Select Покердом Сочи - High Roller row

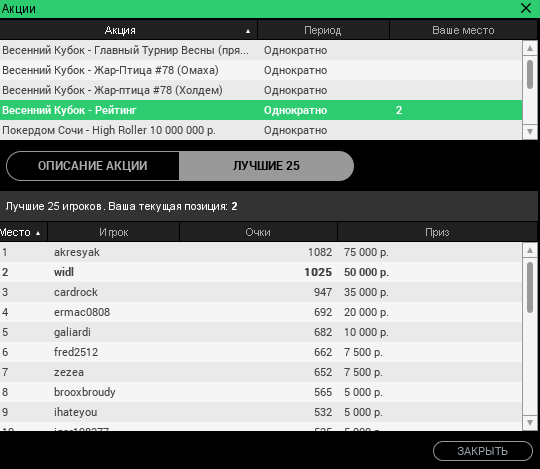tap(261, 130)
